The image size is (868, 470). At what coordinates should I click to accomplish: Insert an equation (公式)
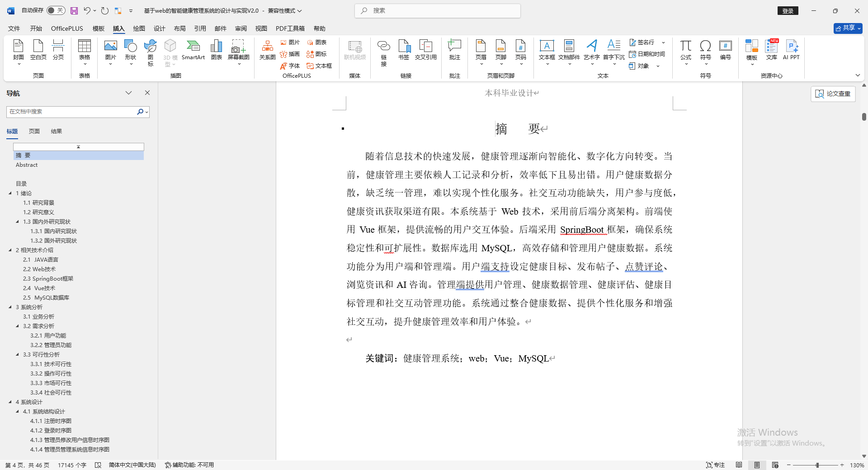coord(686,52)
